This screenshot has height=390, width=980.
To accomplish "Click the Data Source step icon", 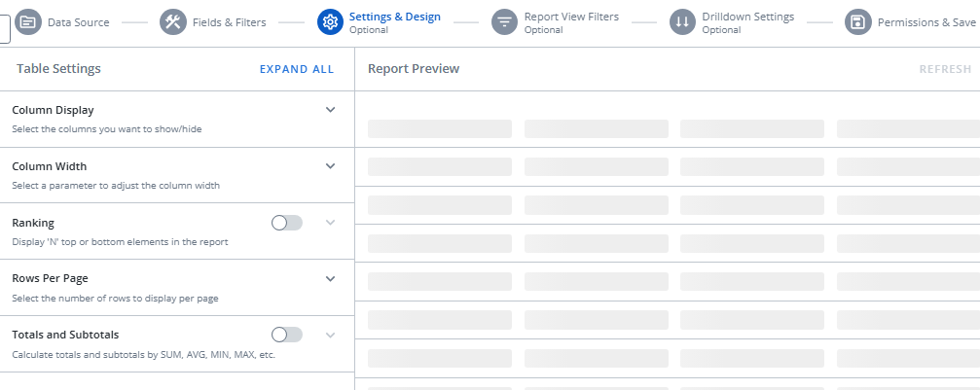I will coord(28,22).
